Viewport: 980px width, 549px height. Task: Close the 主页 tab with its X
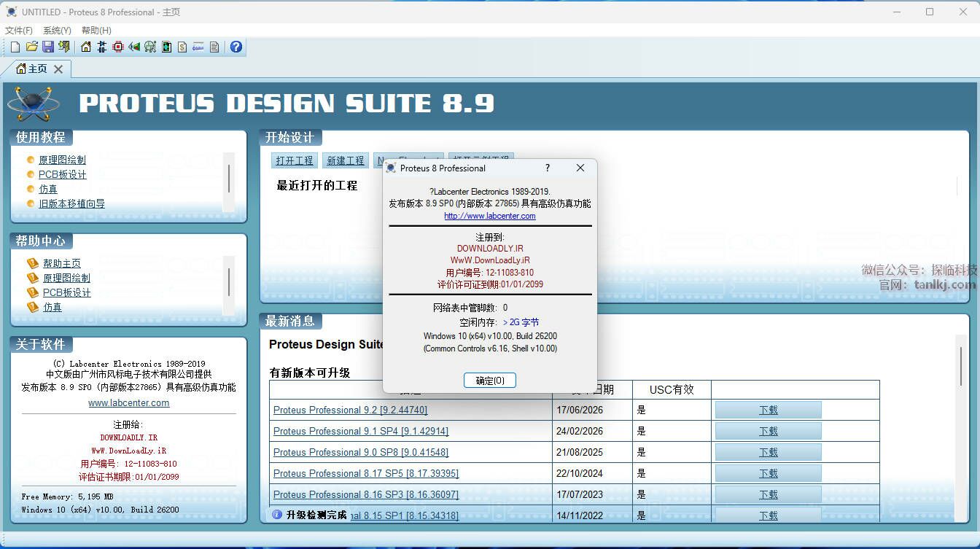[58, 69]
